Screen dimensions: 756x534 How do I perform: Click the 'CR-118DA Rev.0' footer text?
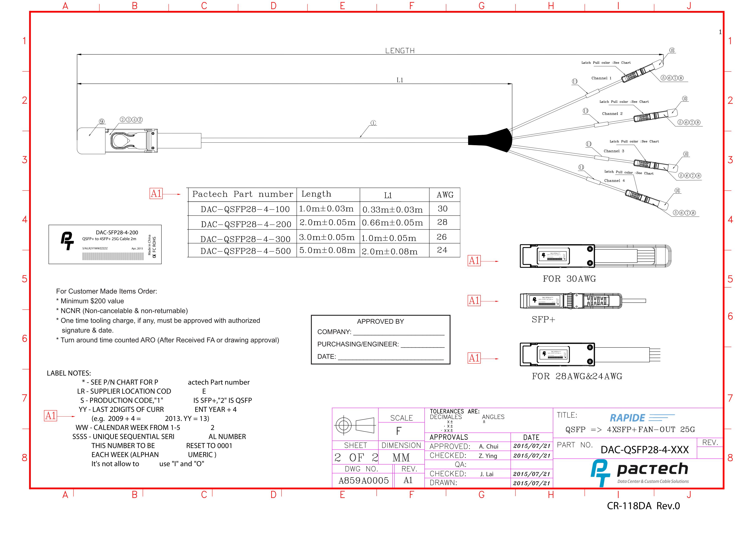point(643,506)
